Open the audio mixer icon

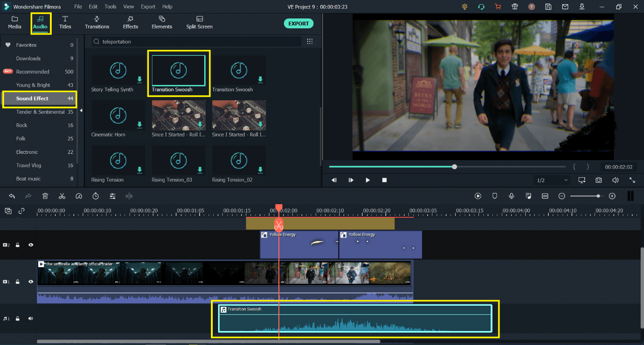pyautogui.click(x=528, y=196)
